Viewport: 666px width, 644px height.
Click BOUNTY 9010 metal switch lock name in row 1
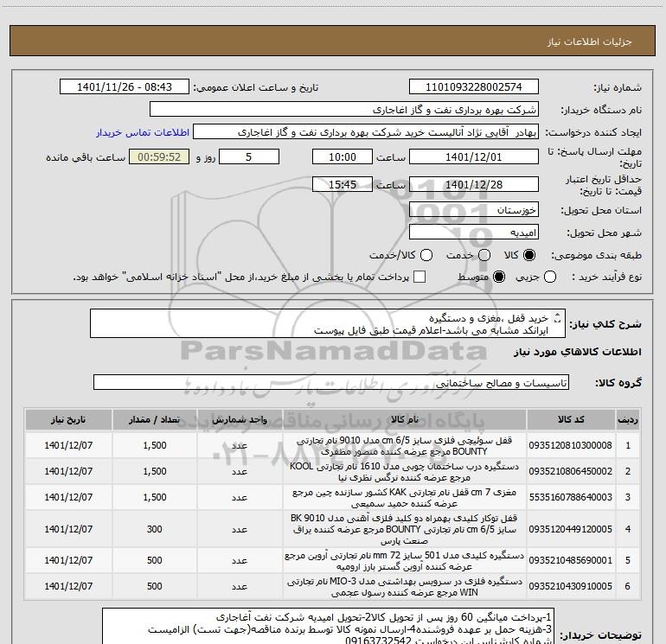click(405, 446)
